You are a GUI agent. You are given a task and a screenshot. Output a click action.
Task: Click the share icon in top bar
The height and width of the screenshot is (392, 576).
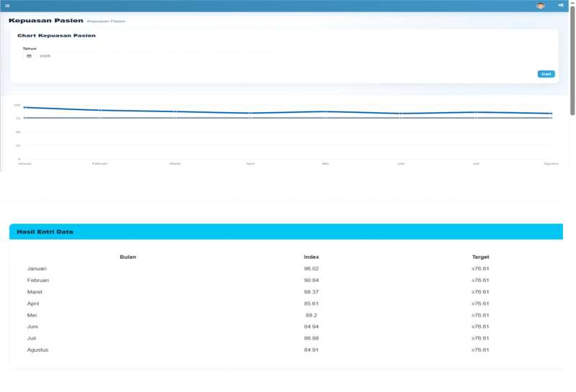(561, 5)
